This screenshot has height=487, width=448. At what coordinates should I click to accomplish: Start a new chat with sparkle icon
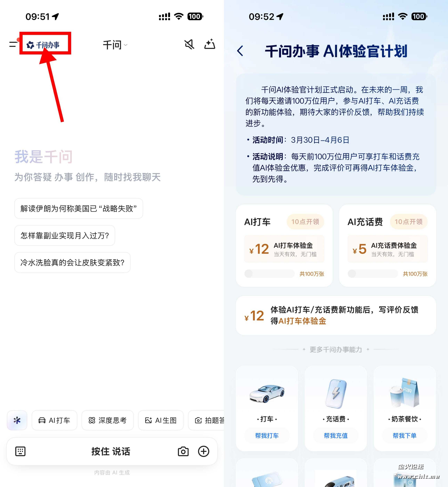210,44
